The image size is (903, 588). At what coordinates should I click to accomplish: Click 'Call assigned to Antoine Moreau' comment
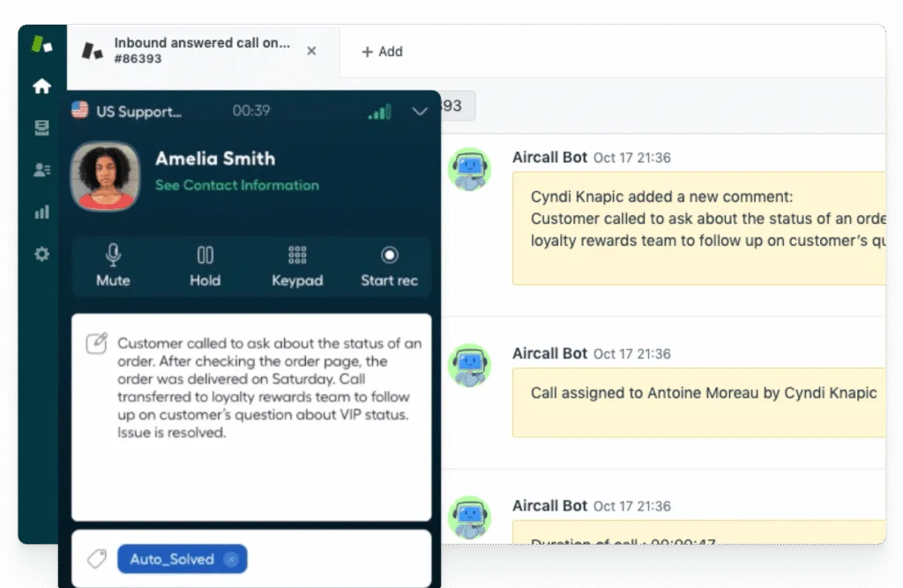pos(703,393)
